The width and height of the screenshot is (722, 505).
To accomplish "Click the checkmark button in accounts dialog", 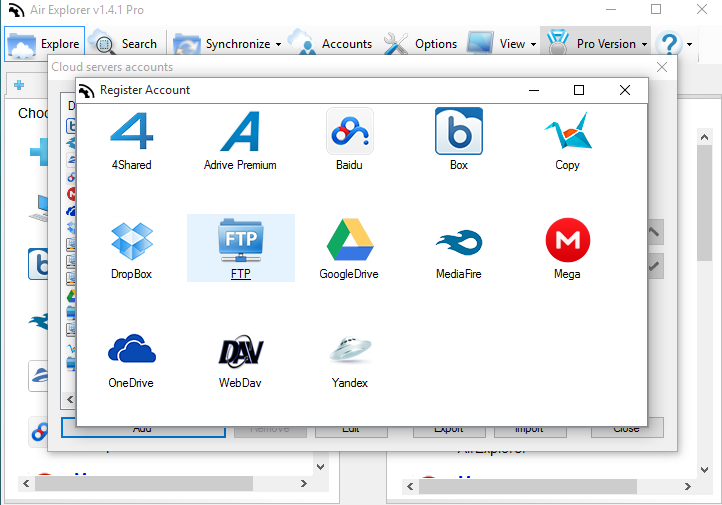I will pyautogui.click(x=655, y=266).
